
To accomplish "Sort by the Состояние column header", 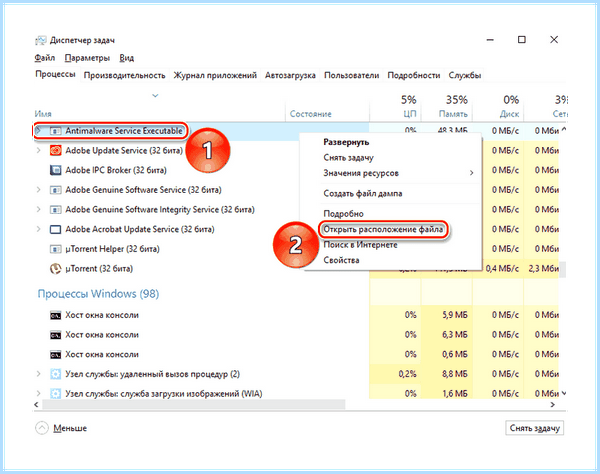I will tap(310, 114).
